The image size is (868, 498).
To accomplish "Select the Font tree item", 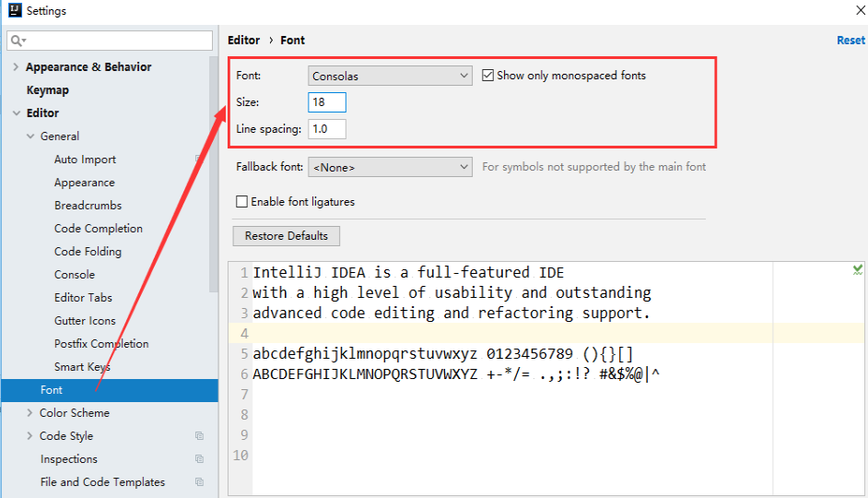I will coord(110,390).
